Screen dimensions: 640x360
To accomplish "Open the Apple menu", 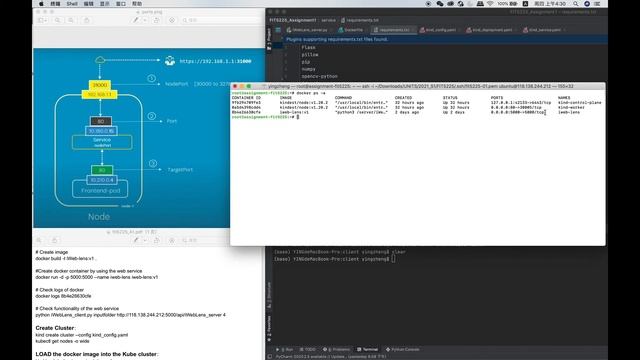I will (41, 4).
